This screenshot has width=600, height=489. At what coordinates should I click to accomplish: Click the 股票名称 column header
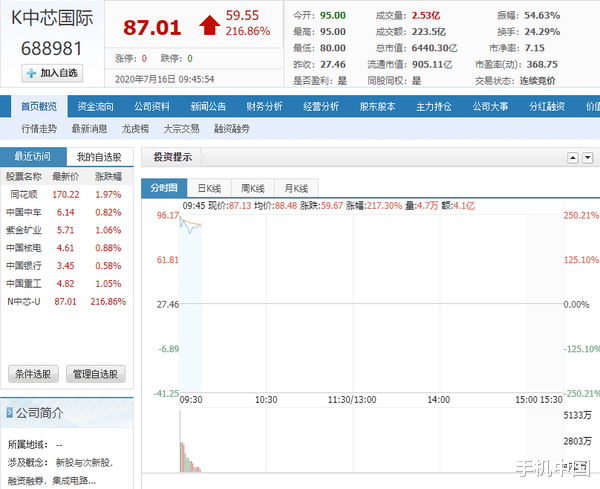[x=24, y=176]
